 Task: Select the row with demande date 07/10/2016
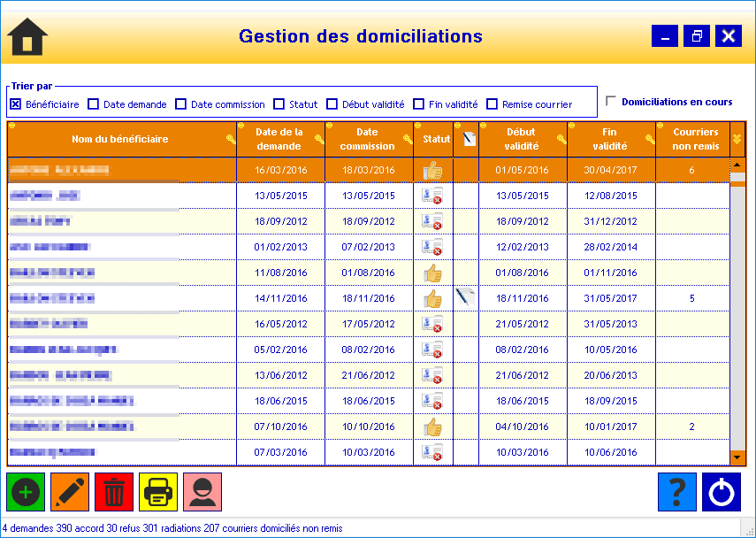280,427
